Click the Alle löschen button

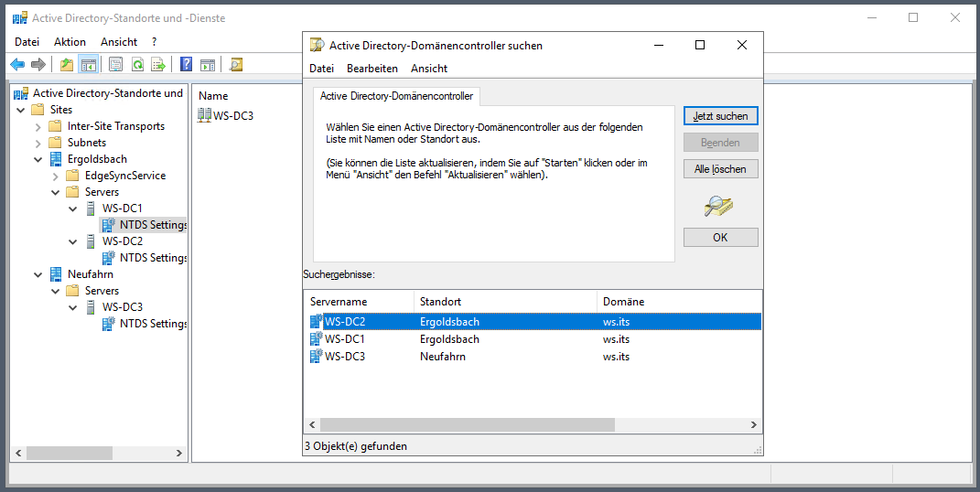721,168
